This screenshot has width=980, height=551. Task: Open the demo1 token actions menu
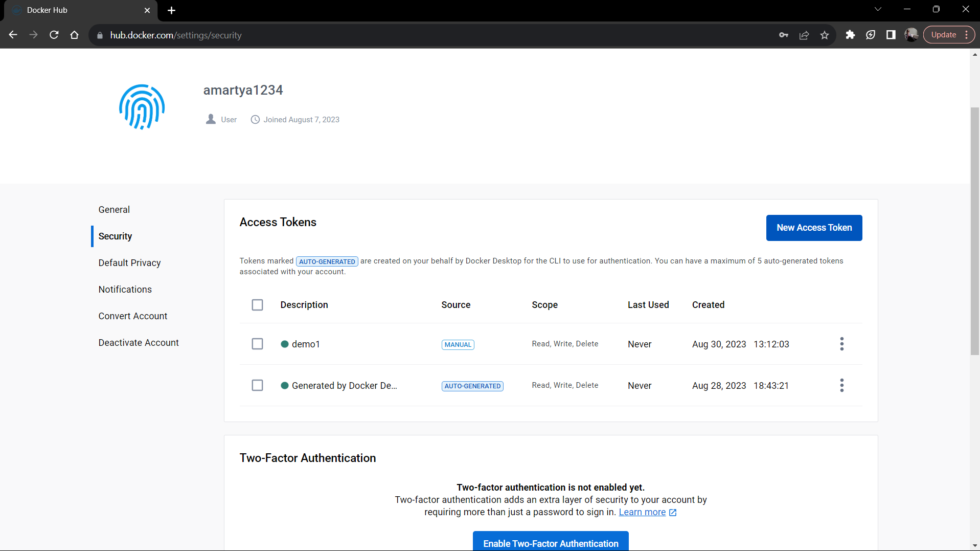pyautogui.click(x=841, y=344)
